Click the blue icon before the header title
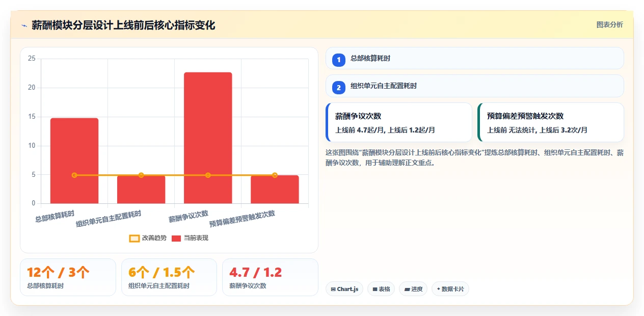Image resolution: width=644 pixels, height=316 pixels. click(x=24, y=25)
